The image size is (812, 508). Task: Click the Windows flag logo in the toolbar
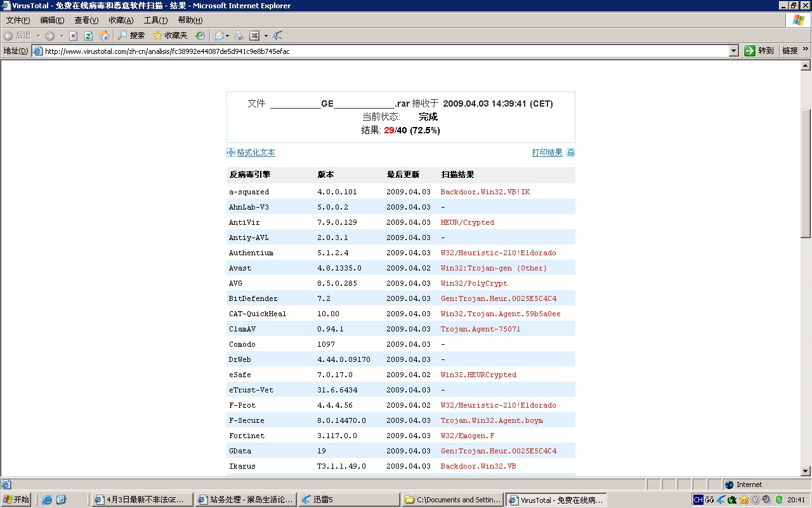click(x=799, y=20)
